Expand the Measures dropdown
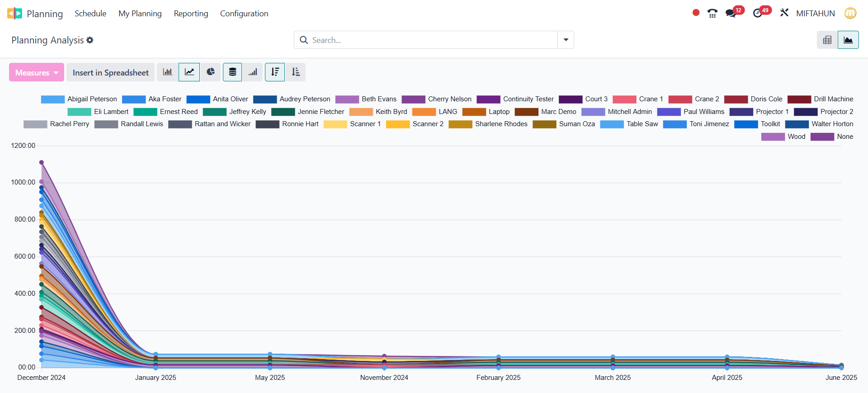 (37, 72)
